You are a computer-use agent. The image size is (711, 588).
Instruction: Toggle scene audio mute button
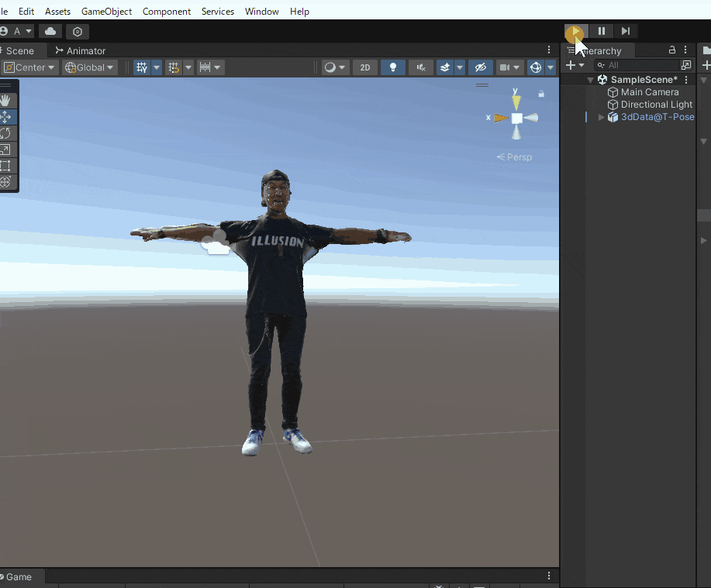421,67
